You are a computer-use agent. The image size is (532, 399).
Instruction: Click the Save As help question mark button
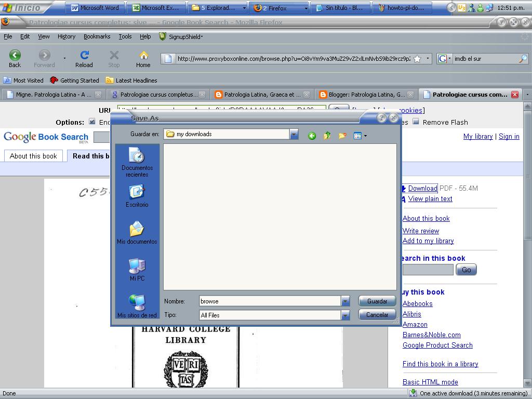point(381,118)
